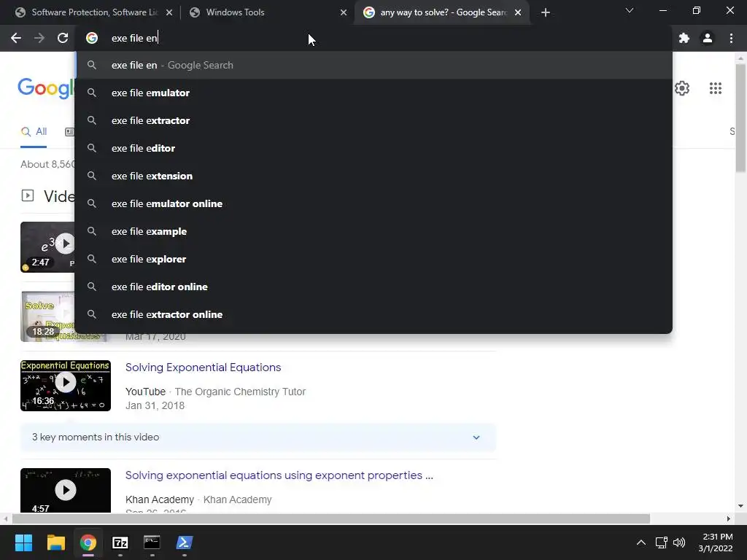This screenshot has height=560, width=747.
Task: Reload the current page
Action: point(63,38)
